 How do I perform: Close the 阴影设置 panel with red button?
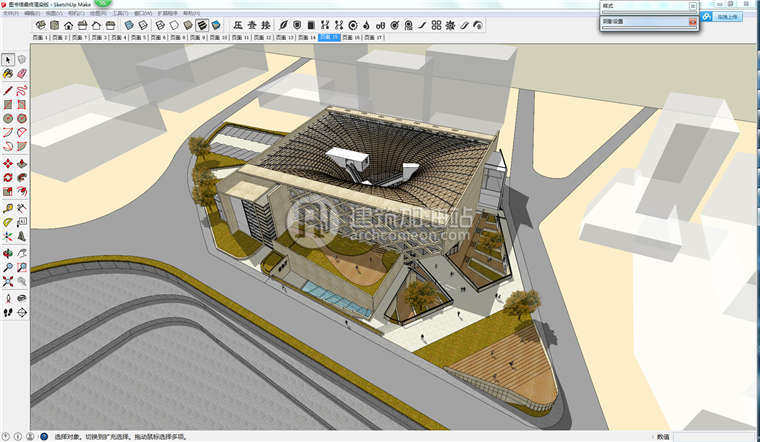pyautogui.click(x=693, y=22)
